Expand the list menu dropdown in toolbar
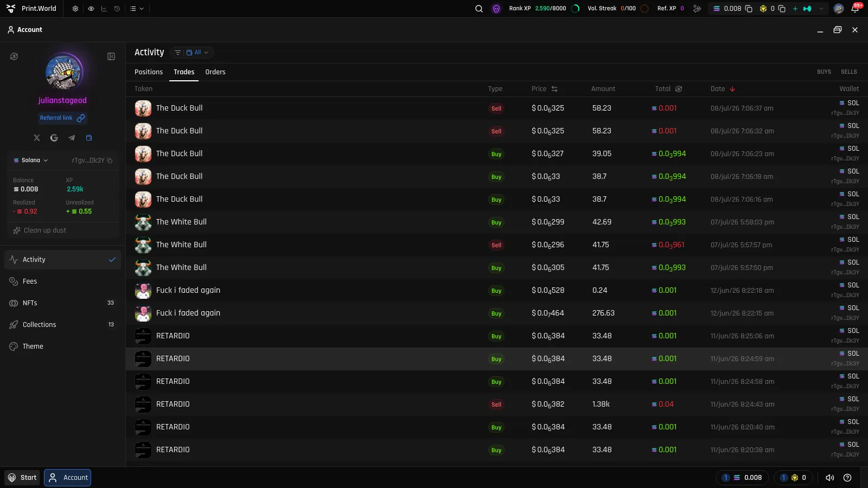Image resolution: width=868 pixels, height=488 pixels. (x=137, y=9)
